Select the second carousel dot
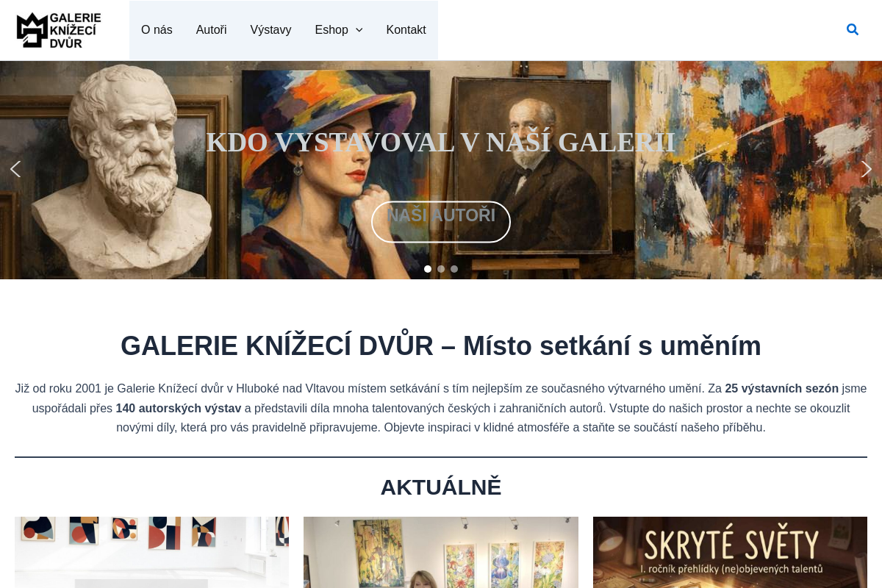 (441, 269)
